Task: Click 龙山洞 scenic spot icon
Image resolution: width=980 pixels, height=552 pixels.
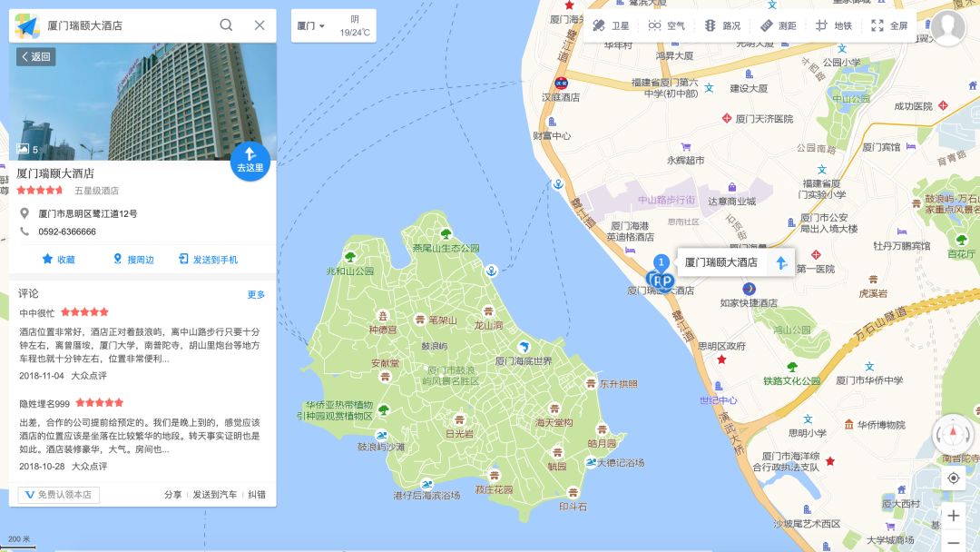Action: click(x=488, y=311)
